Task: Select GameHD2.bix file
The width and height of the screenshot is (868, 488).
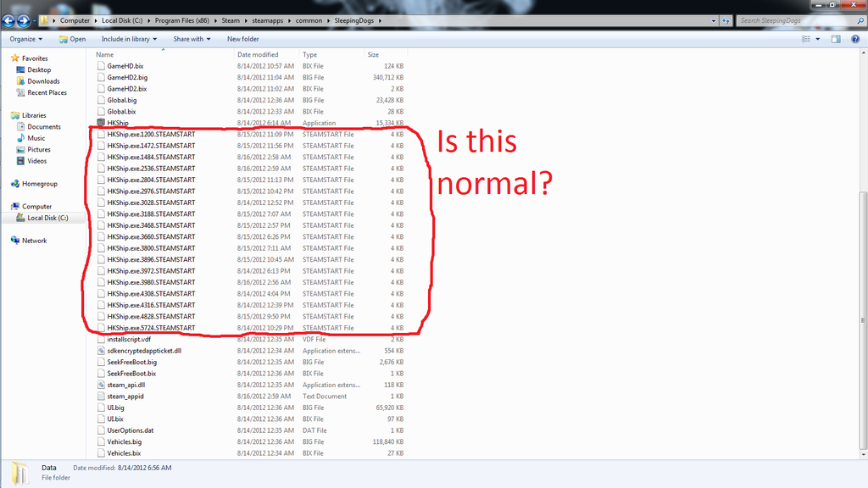Action: [x=127, y=88]
